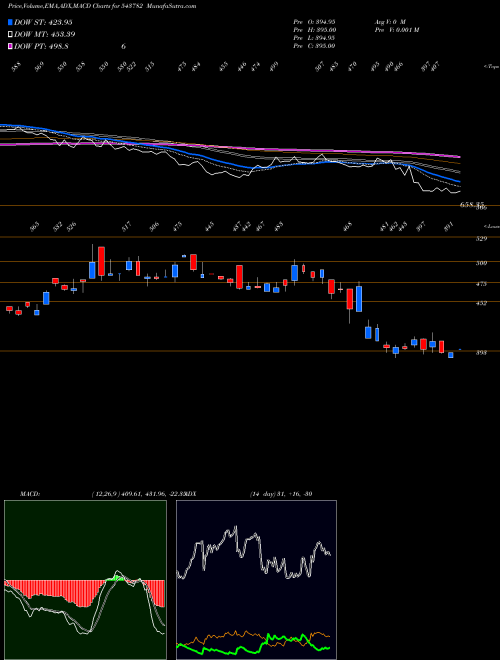
Task: Click the 'Pre V: 0.001 M' volume text
Action: 396,29
